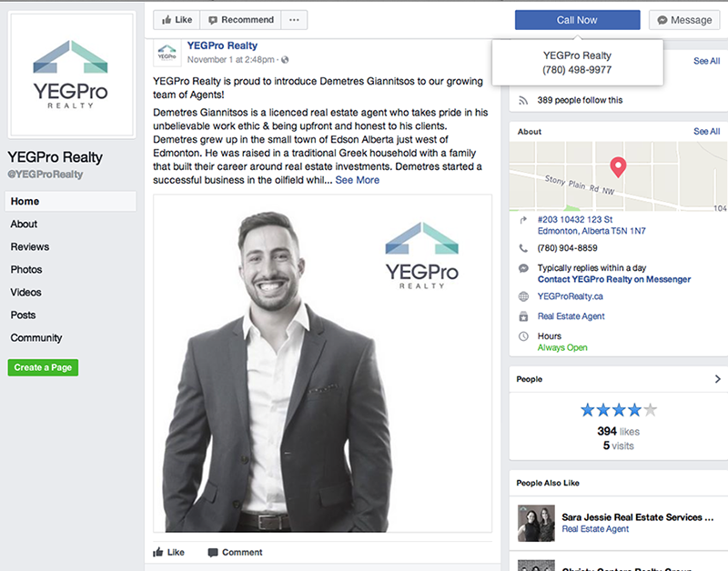Click the directions arrow icon beside address
The image size is (728, 571).
(x=523, y=220)
